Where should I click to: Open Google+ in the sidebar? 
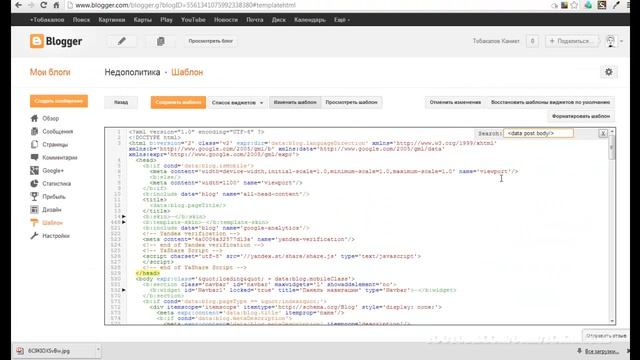click(x=53, y=171)
